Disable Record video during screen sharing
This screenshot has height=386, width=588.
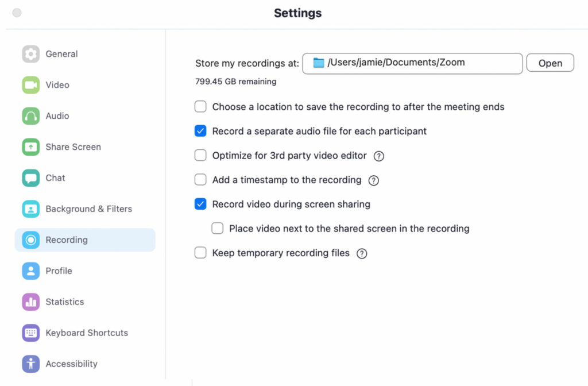[200, 204]
